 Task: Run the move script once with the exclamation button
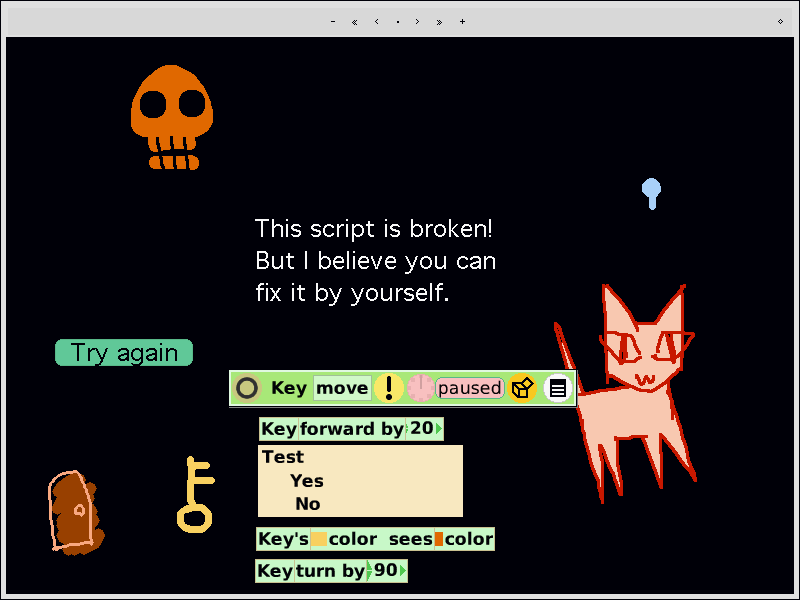pyautogui.click(x=389, y=388)
